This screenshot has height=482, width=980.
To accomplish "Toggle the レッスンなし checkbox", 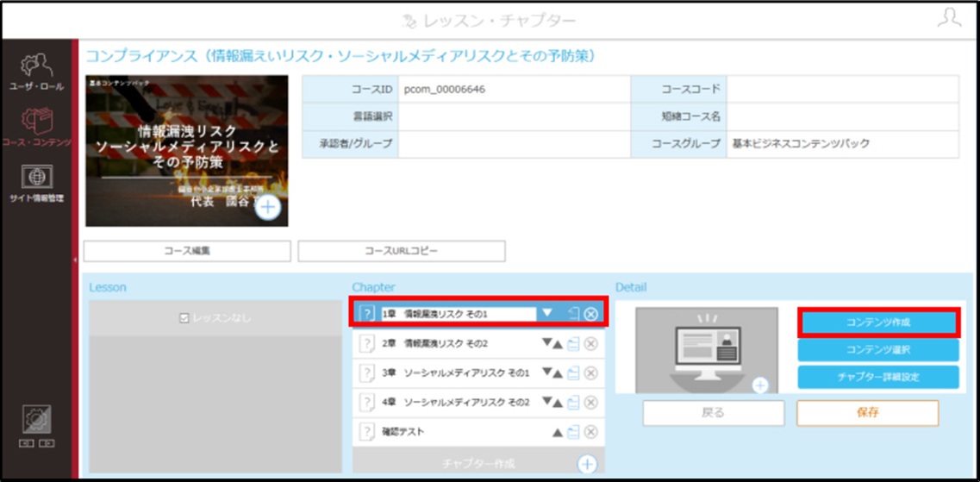I will coord(184,318).
